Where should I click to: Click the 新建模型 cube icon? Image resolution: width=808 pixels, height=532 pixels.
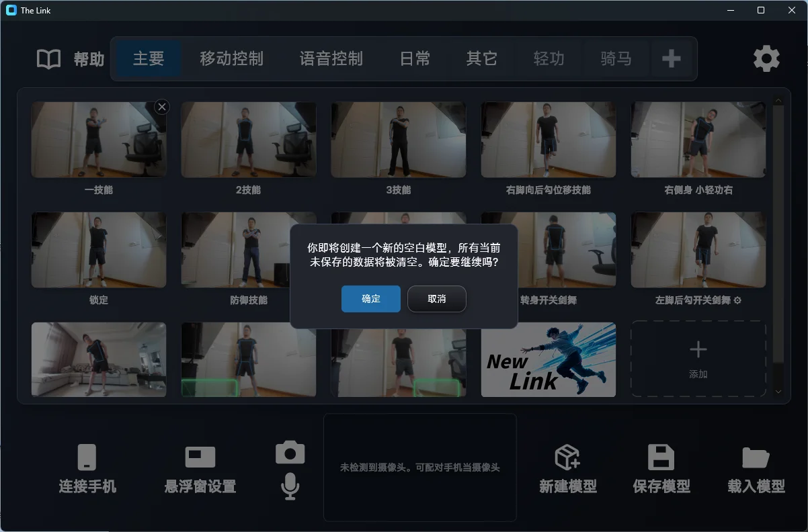click(x=567, y=457)
